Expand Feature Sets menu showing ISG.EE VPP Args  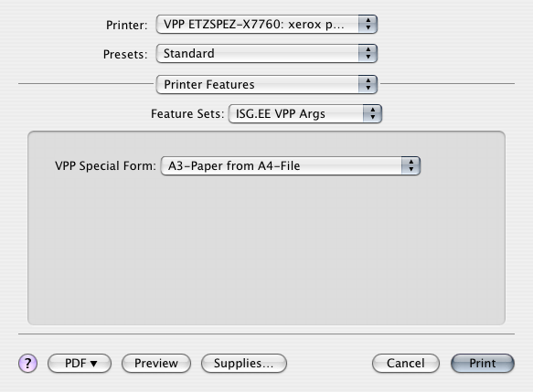pyautogui.click(x=305, y=113)
